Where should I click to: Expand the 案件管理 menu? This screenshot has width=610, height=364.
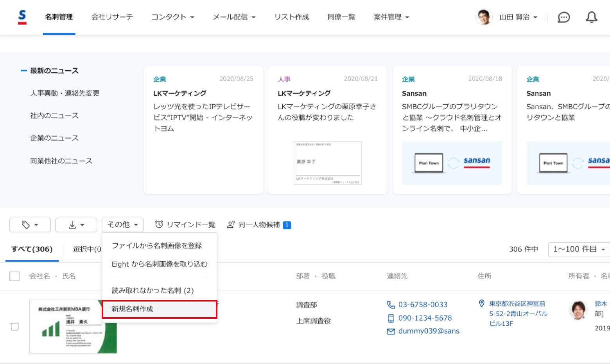(391, 17)
